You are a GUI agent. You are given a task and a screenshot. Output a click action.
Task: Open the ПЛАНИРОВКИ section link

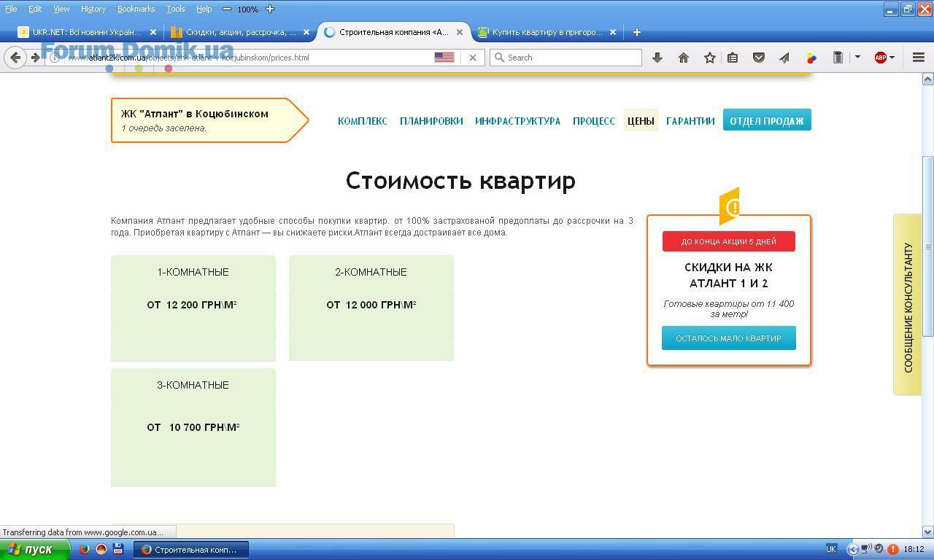(x=431, y=121)
